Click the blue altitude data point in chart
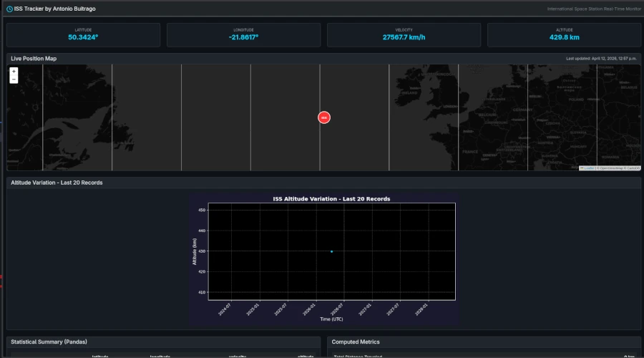This screenshot has height=358, width=644. point(331,251)
